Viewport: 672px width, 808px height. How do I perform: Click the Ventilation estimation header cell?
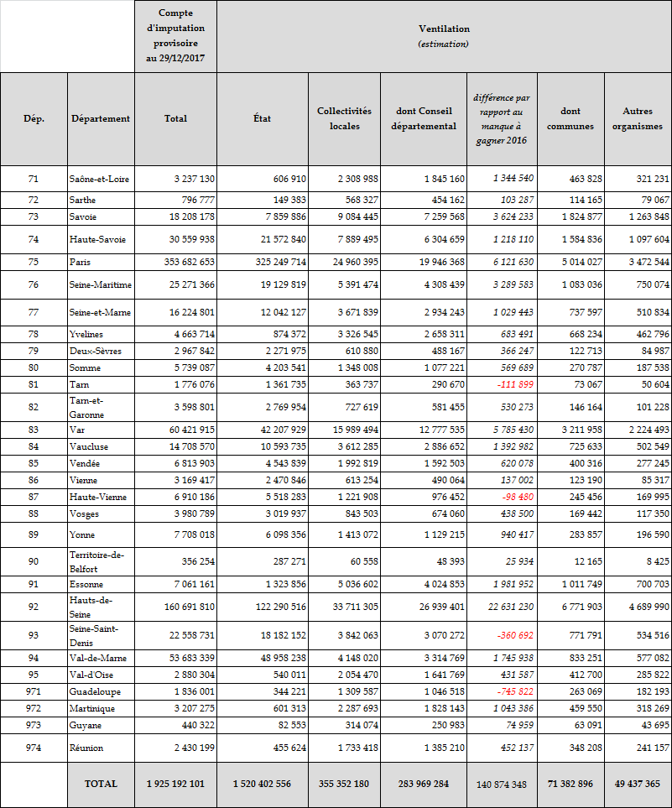pyautogui.click(x=444, y=36)
